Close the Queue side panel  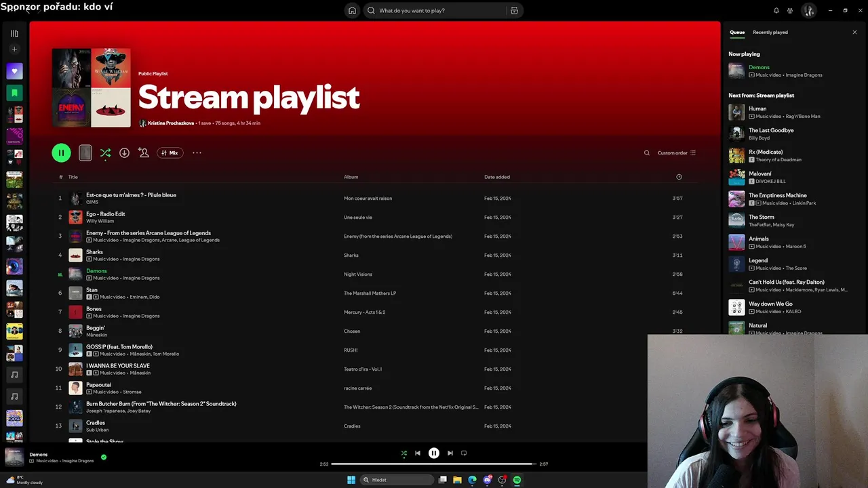pyautogui.click(x=854, y=32)
